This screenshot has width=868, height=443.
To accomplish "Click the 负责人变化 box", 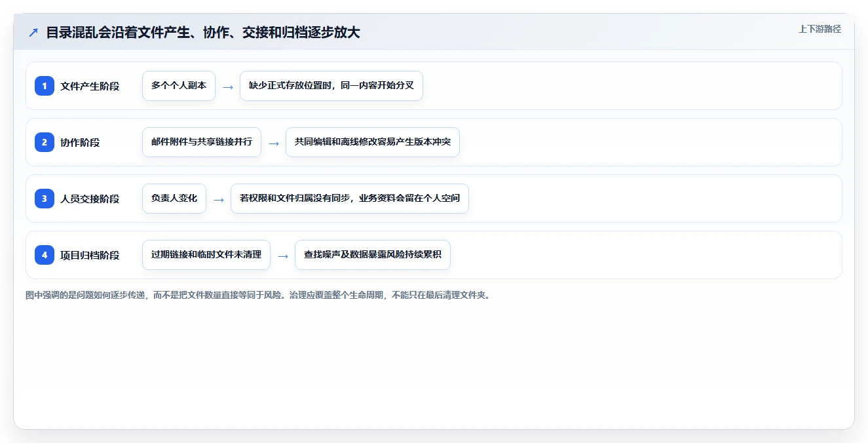I will 174,199.
